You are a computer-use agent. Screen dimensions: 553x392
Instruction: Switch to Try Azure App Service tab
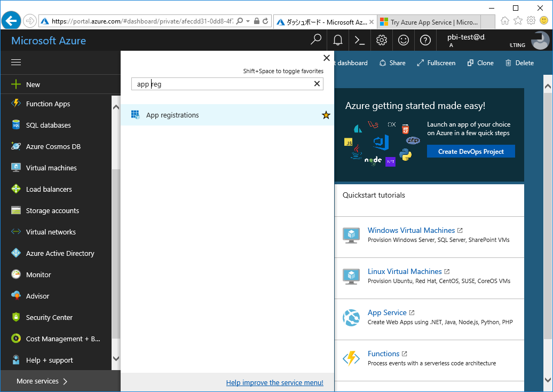pos(430,22)
